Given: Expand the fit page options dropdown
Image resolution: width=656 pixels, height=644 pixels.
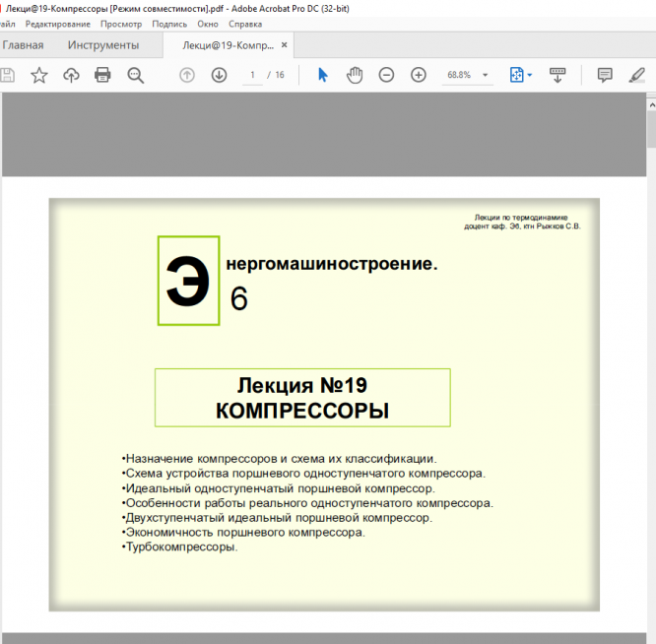Looking at the screenshot, I should [x=521, y=75].
